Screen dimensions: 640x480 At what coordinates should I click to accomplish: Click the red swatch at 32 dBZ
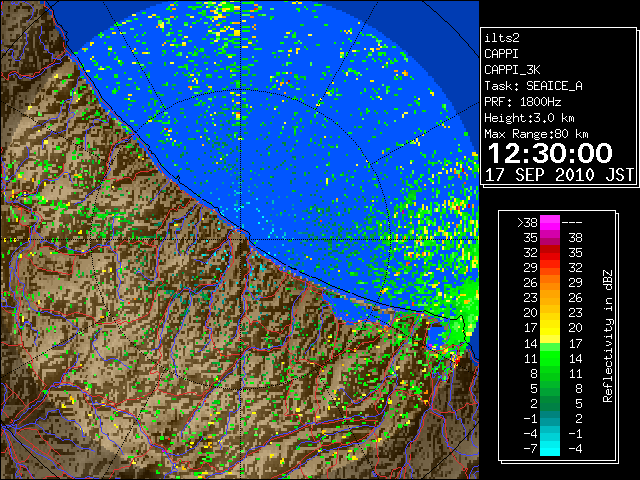tap(550, 253)
